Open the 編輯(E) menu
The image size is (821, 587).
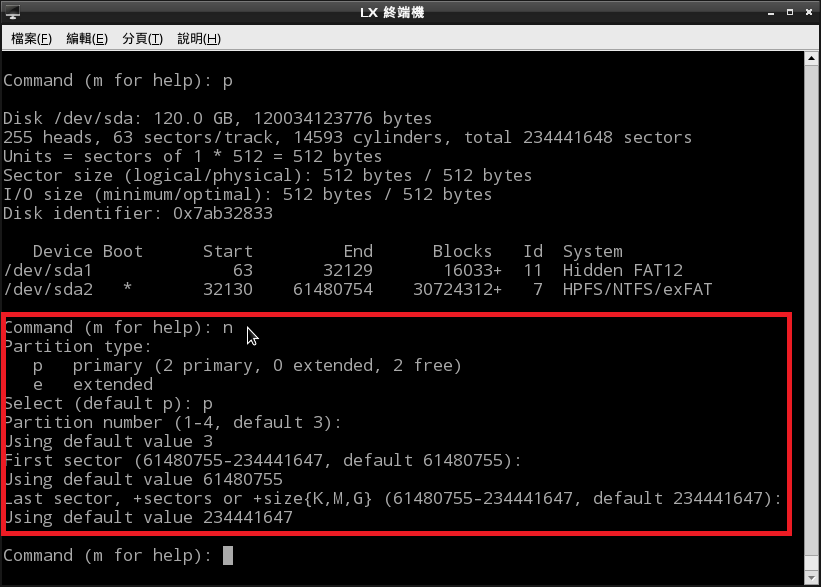(86, 39)
